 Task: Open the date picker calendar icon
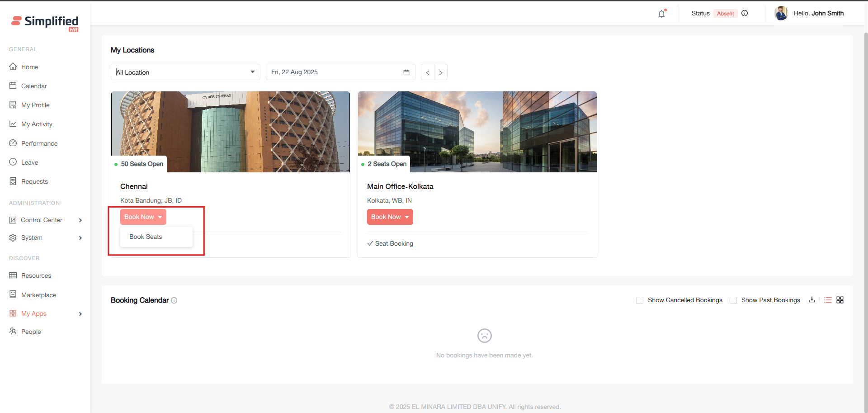coord(406,72)
